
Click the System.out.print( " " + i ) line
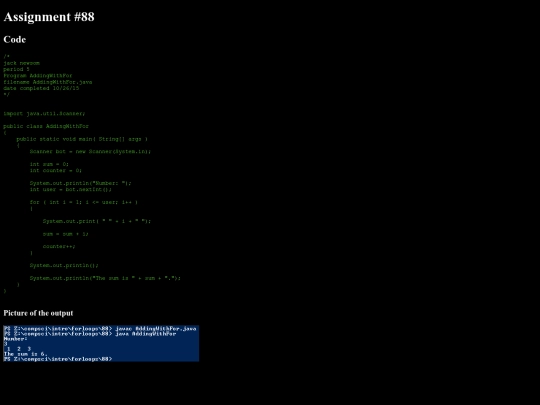(x=97, y=221)
